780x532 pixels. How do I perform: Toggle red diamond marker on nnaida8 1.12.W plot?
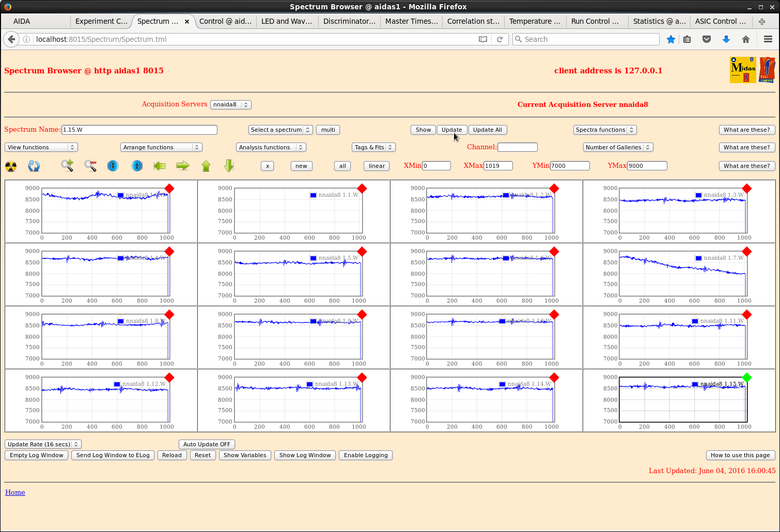(169, 378)
